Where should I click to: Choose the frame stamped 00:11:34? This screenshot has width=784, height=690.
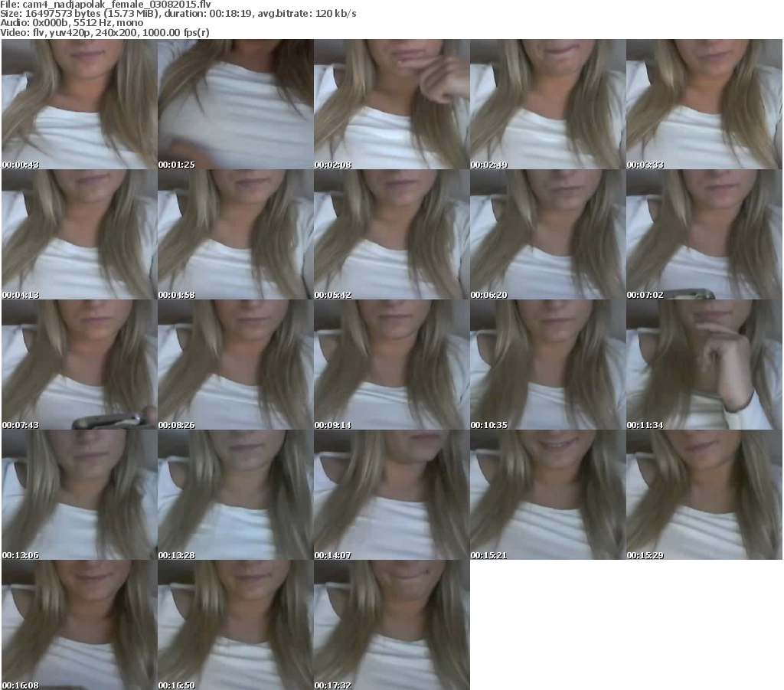pyautogui.click(x=704, y=365)
